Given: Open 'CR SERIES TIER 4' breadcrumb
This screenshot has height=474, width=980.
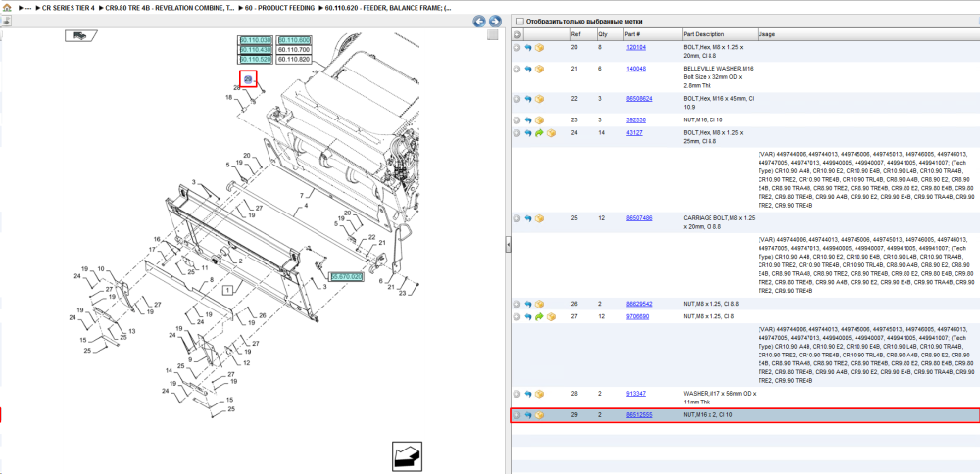Looking at the screenshot, I should pyautogui.click(x=69, y=8).
